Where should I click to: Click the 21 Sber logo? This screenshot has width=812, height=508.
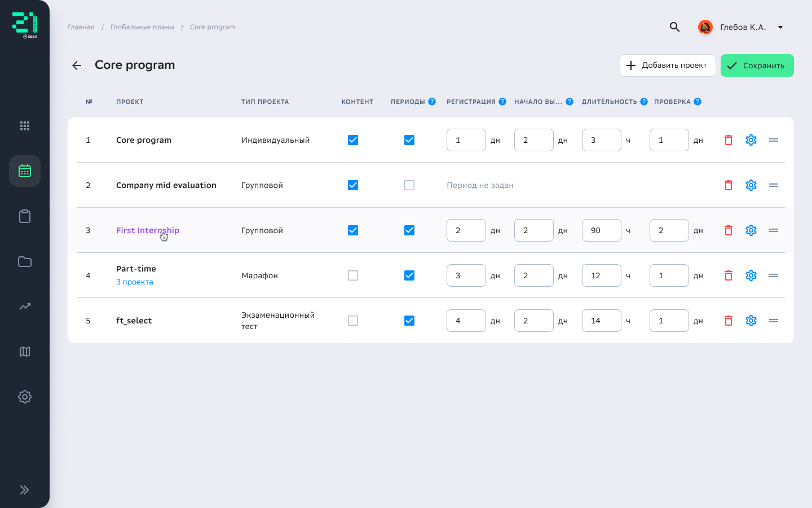(x=25, y=25)
